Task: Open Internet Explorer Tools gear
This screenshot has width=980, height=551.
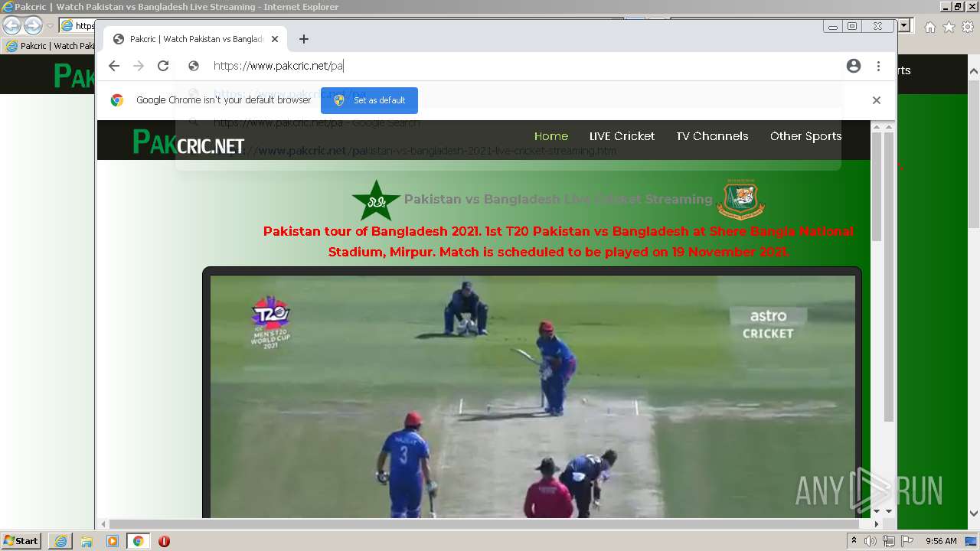Action: point(968,27)
